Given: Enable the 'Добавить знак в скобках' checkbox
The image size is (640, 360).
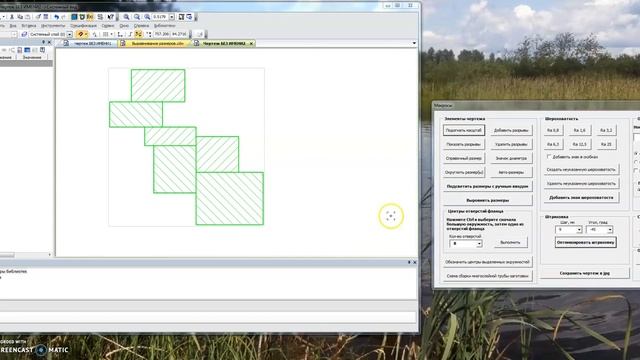Looking at the screenshot, I should tap(549, 157).
